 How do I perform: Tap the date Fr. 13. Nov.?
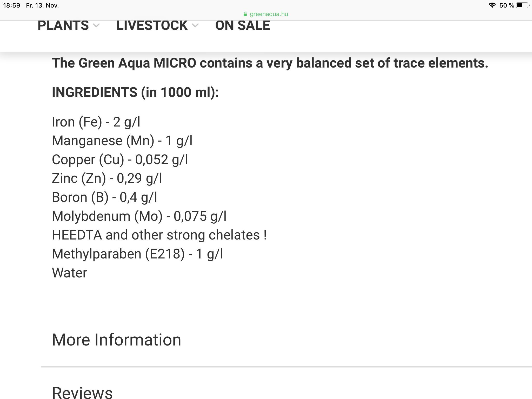coord(42,5)
